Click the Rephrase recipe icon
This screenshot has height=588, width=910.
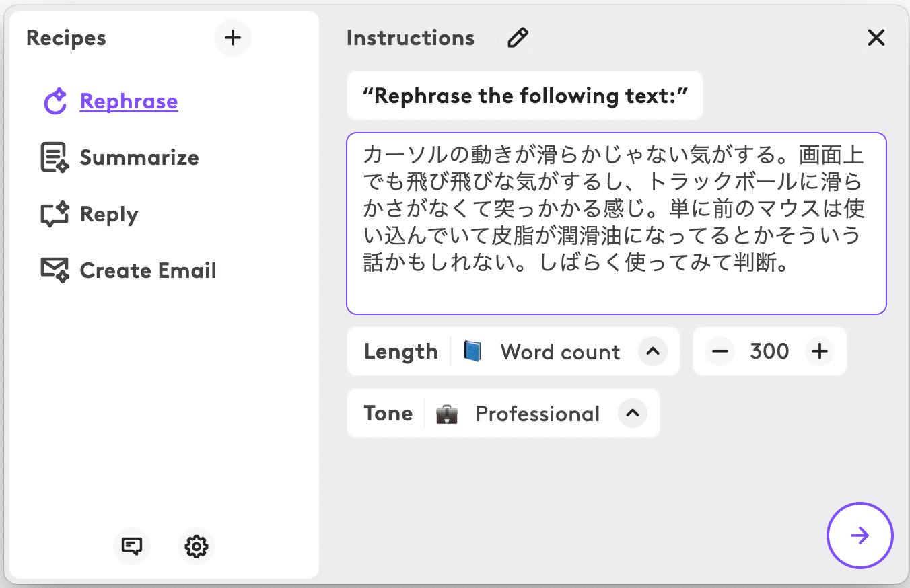(x=55, y=102)
